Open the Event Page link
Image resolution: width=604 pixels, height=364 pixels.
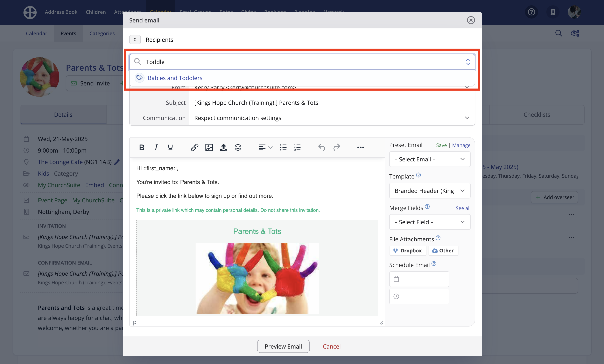52,200
